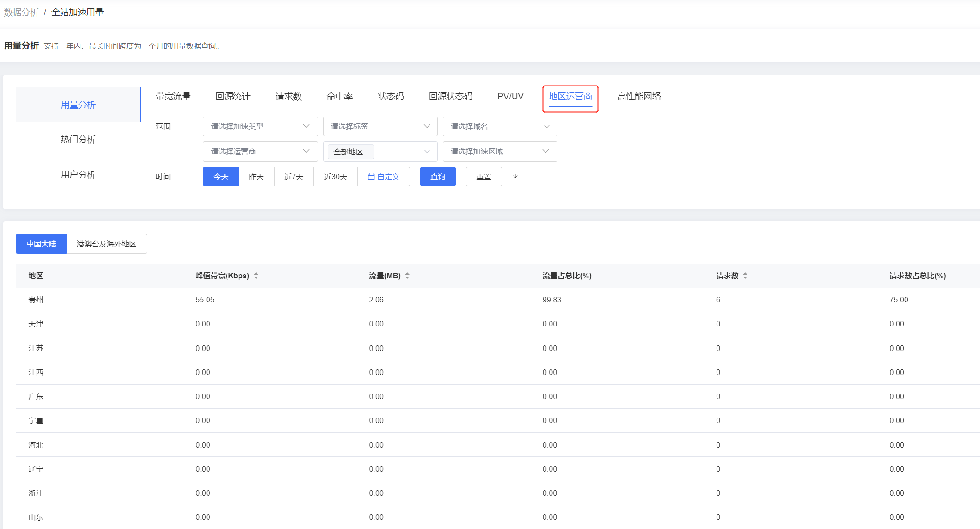Select the 近30天 time range
The image size is (980, 529).
click(336, 177)
